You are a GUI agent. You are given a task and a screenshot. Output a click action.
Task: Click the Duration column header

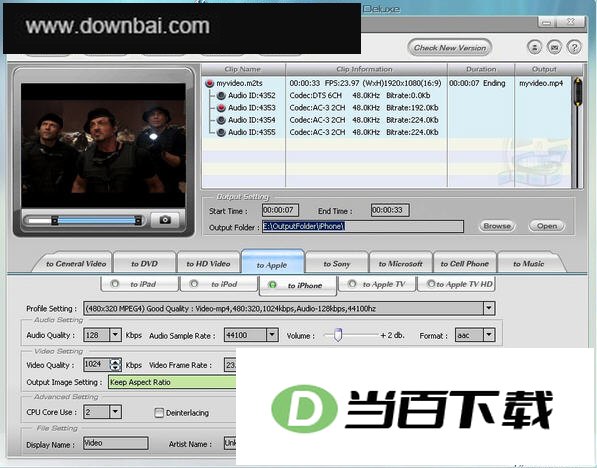[x=481, y=69]
